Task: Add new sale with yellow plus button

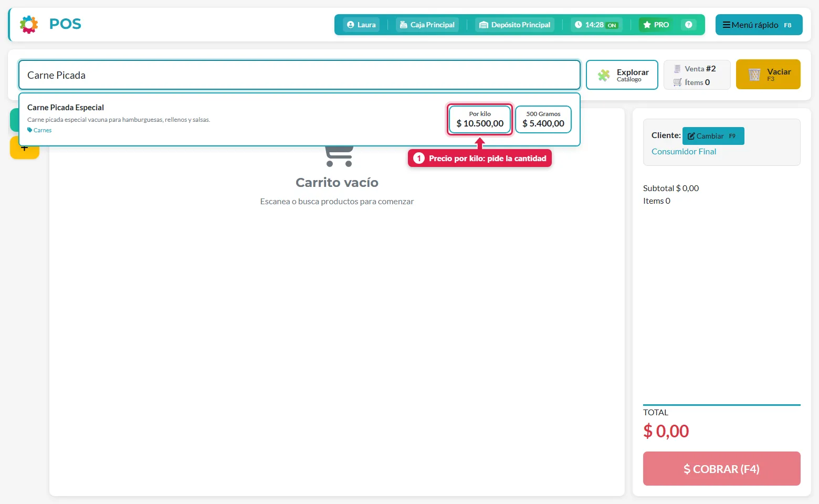Action: pyautogui.click(x=25, y=148)
